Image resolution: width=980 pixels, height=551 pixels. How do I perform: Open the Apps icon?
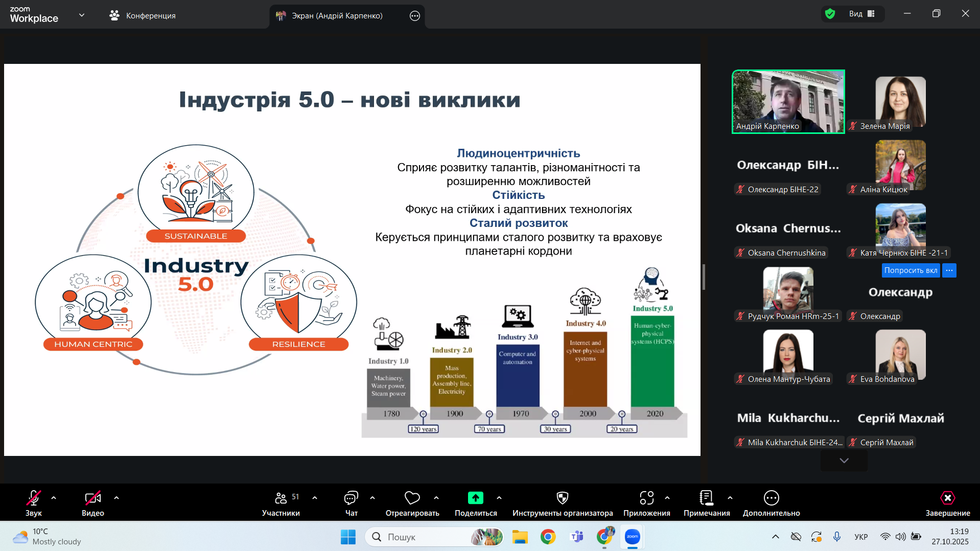click(x=646, y=498)
